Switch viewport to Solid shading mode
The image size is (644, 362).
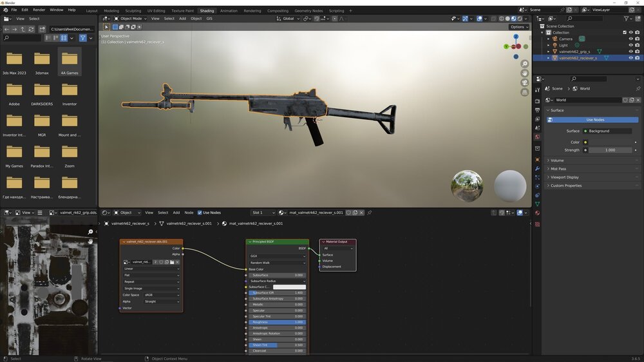click(507, 19)
